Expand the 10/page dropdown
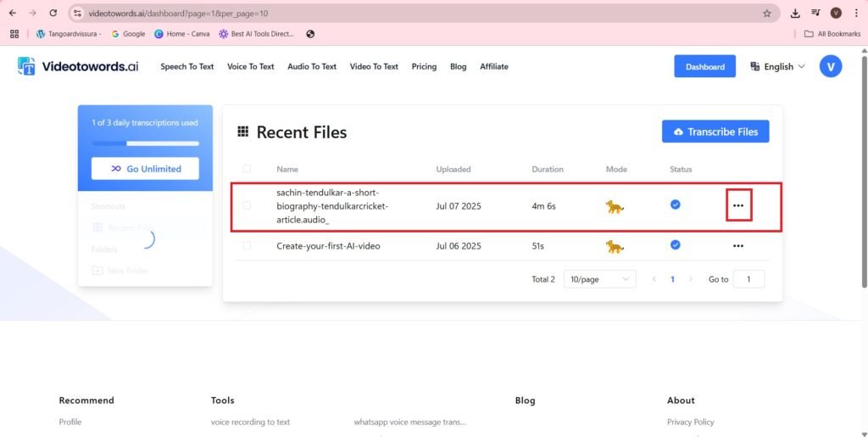Image resolution: width=868 pixels, height=437 pixels. click(600, 279)
